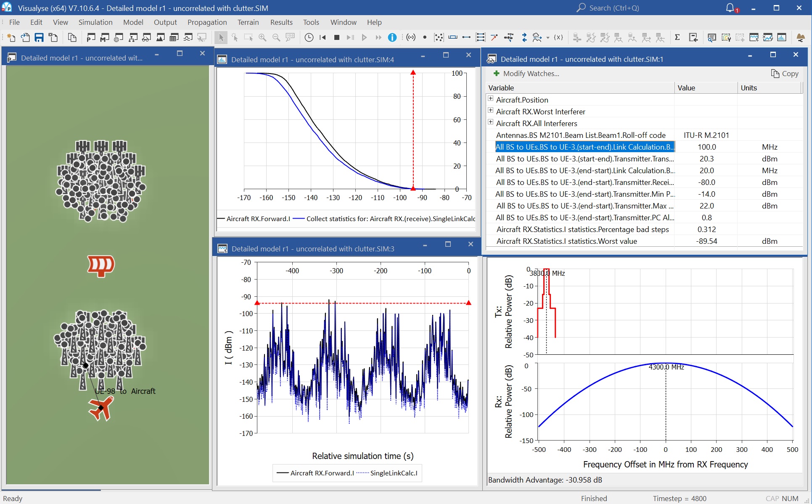
Task: Click the Units column header
Action: coord(769,88)
